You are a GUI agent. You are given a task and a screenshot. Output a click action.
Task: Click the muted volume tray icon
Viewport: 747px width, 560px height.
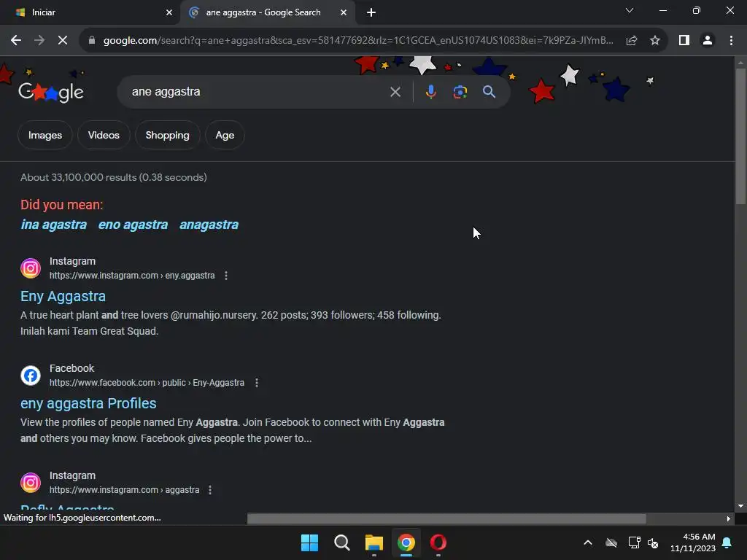[x=653, y=542]
